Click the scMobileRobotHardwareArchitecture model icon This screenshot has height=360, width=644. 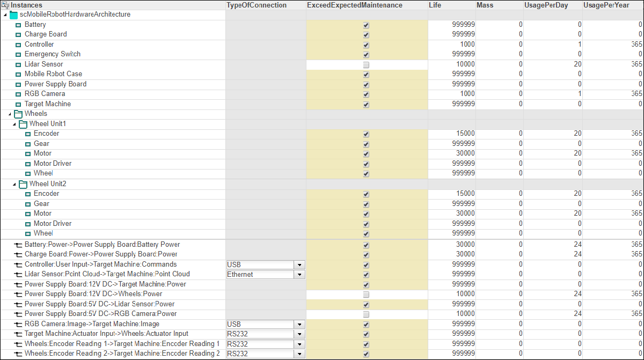tap(13, 15)
